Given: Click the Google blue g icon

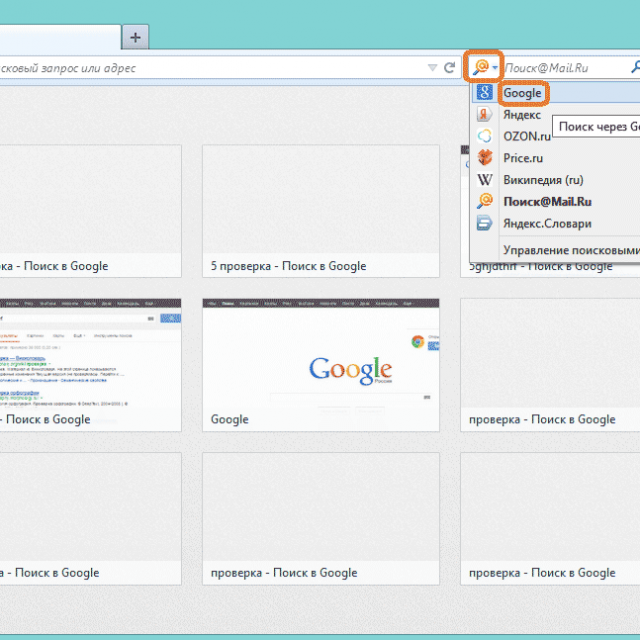Looking at the screenshot, I should pyautogui.click(x=484, y=93).
